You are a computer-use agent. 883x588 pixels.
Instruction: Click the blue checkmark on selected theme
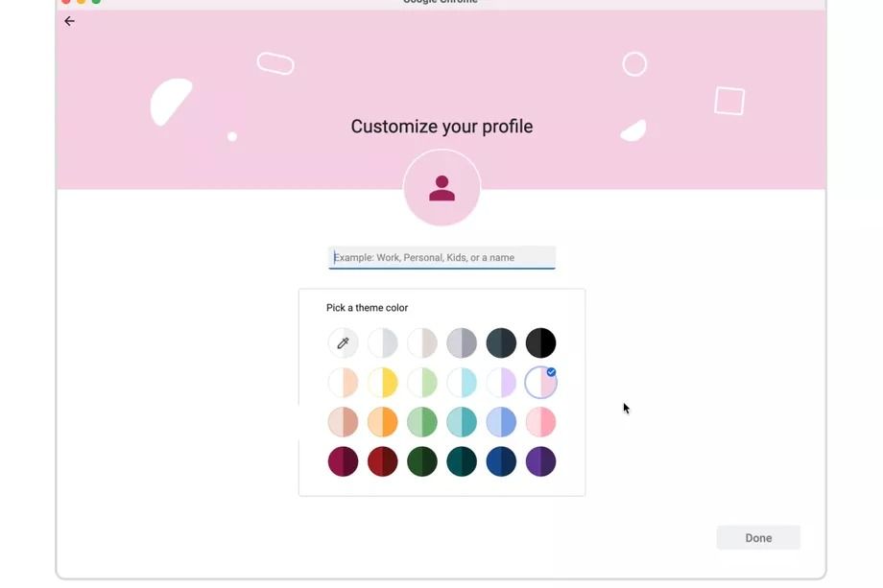point(553,371)
